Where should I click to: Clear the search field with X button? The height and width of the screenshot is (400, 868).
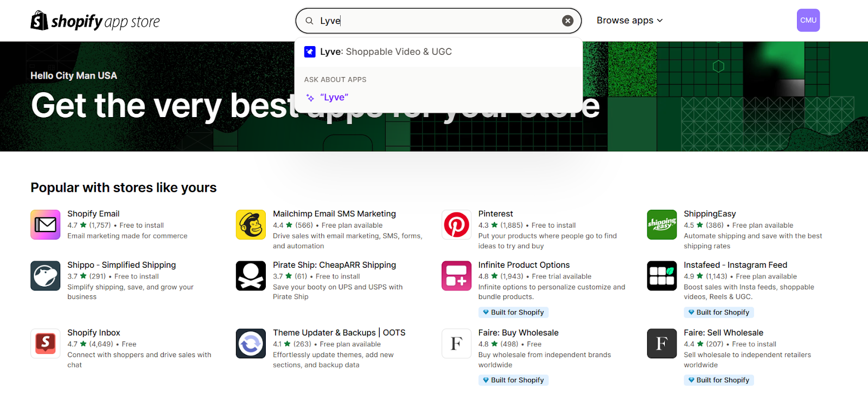pos(567,21)
